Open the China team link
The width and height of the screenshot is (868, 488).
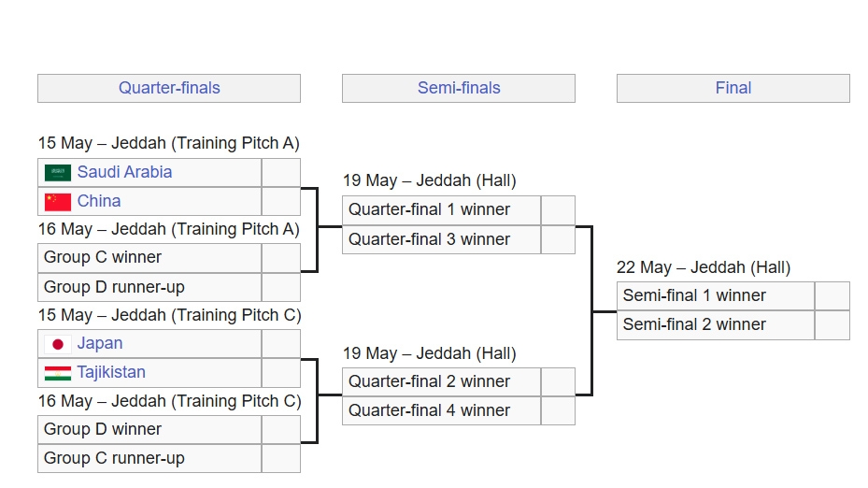click(98, 201)
